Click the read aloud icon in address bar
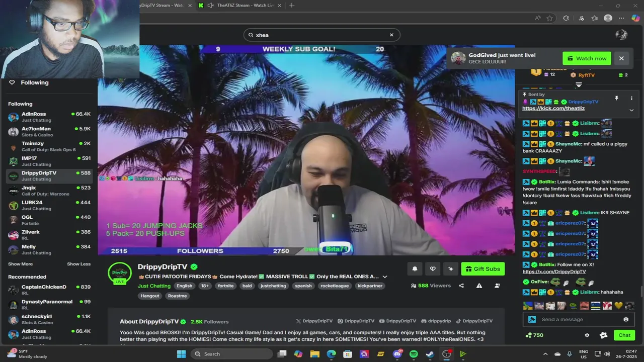This screenshot has height=362, width=644. [538, 18]
